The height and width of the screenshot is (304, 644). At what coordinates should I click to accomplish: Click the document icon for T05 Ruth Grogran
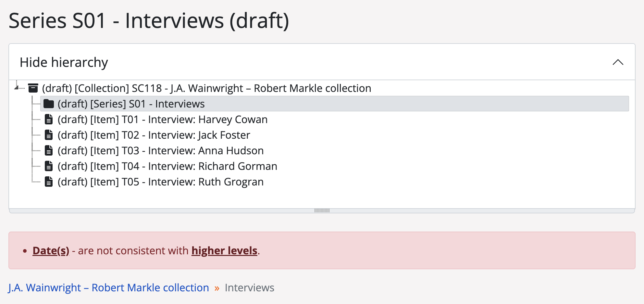pyautogui.click(x=49, y=182)
